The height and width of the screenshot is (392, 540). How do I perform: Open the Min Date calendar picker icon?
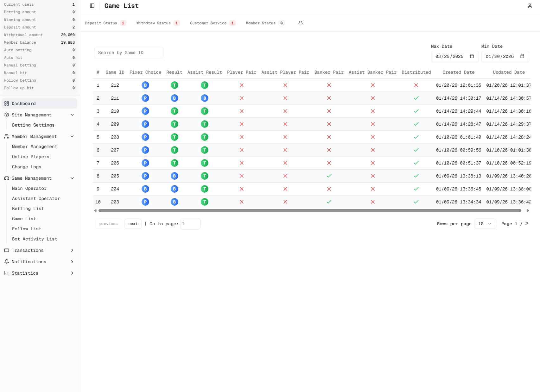522,56
